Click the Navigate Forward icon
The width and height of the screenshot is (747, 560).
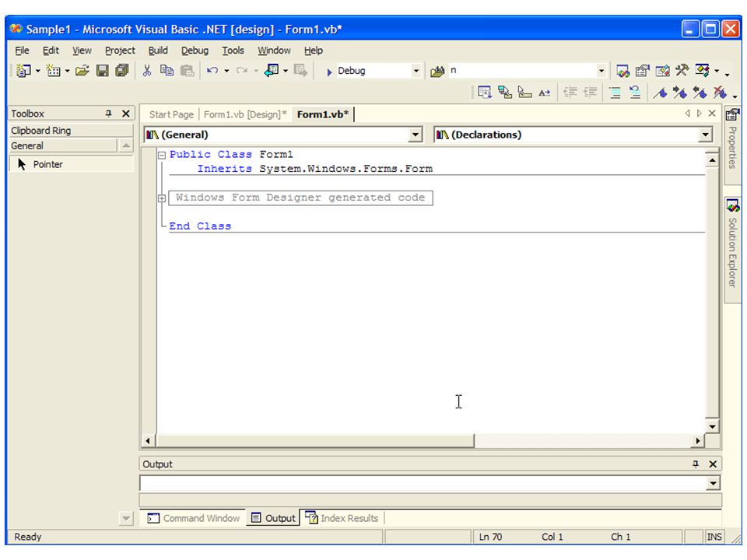300,71
